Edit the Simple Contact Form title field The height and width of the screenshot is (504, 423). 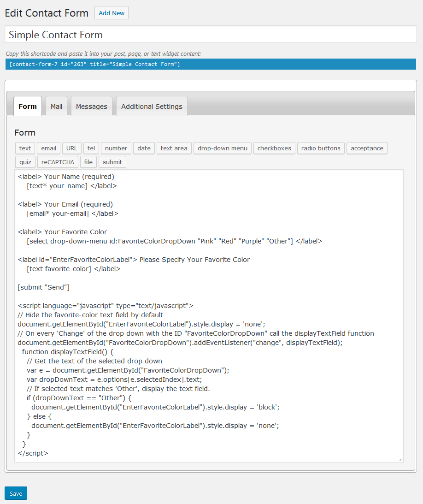tap(211, 35)
